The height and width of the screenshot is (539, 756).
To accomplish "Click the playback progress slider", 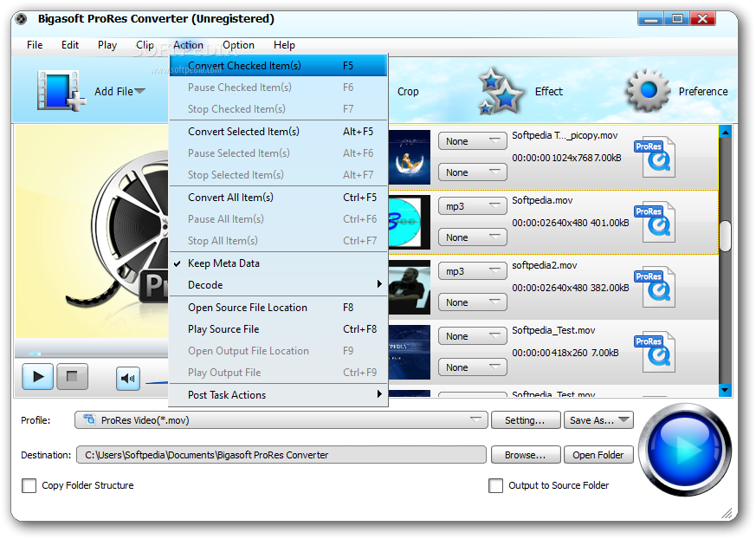I will click(92, 354).
